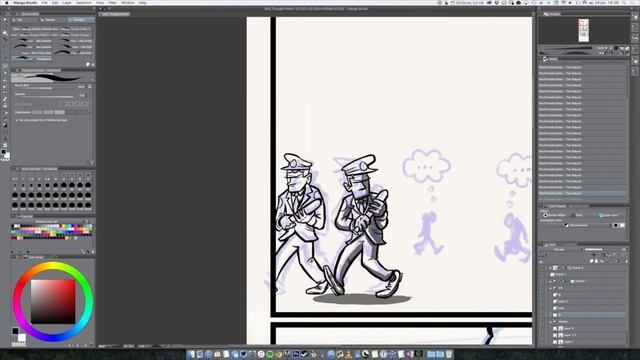Click the main foreground color in the toolbar
The height and width of the screenshot is (360, 640).
click(x=4, y=152)
